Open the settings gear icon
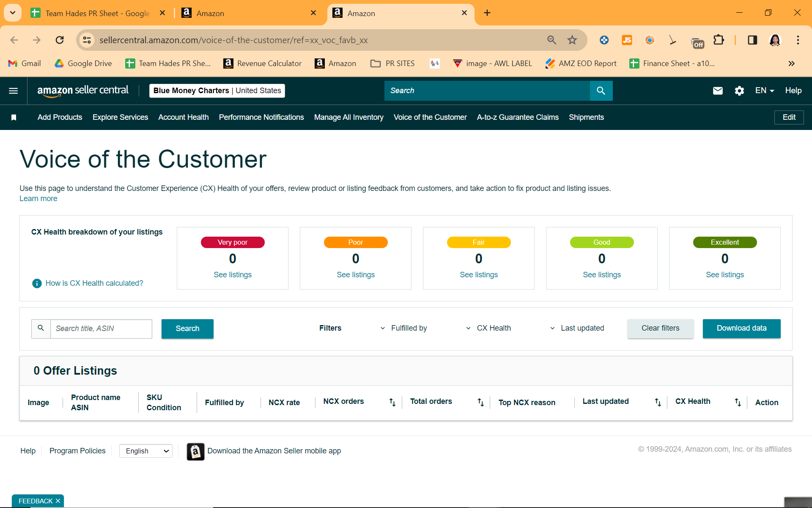812x508 pixels. click(x=739, y=91)
